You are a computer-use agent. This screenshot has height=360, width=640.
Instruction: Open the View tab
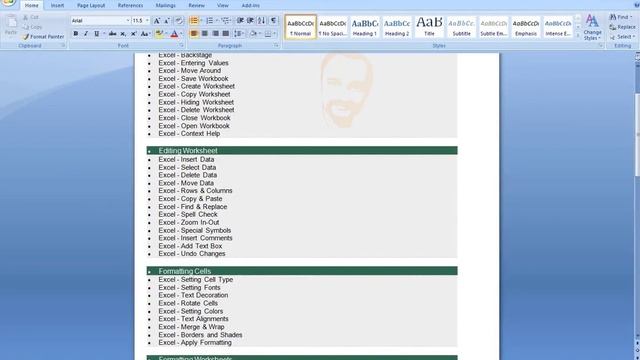222,6
